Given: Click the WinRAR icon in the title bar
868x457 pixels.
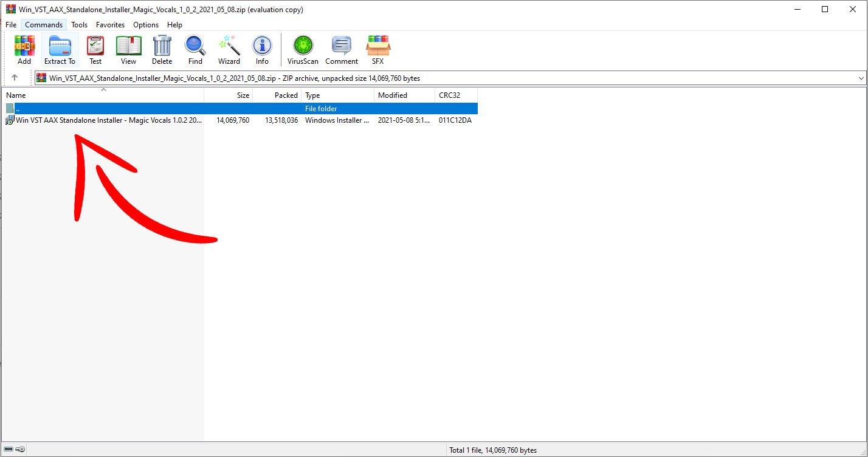Looking at the screenshot, I should coord(10,9).
